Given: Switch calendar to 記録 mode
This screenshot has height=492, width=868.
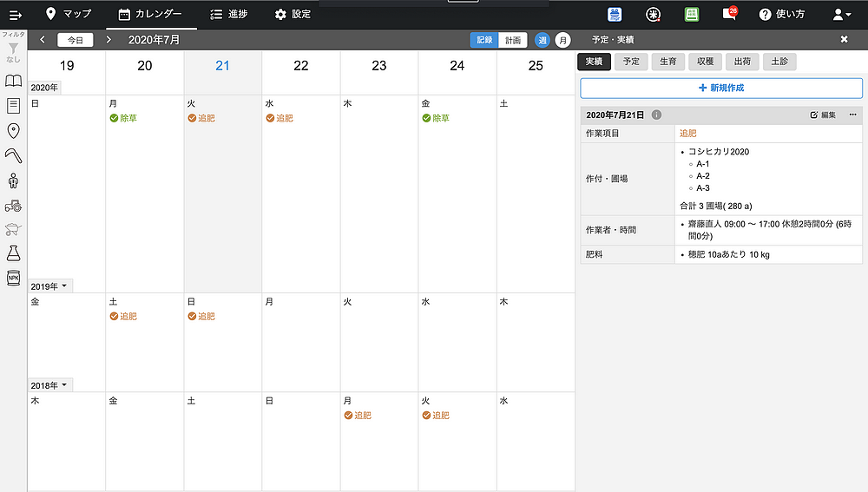Looking at the screenshot, I should coord(484,40).
